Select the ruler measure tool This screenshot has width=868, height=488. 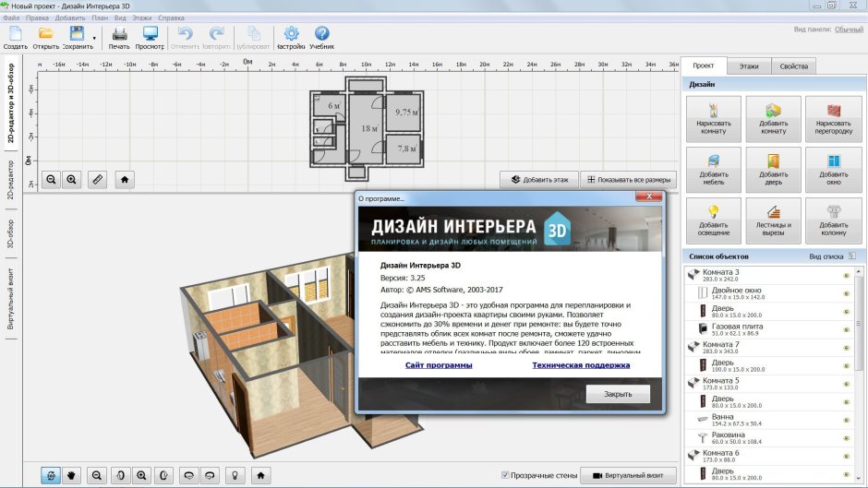coord(98,179)
